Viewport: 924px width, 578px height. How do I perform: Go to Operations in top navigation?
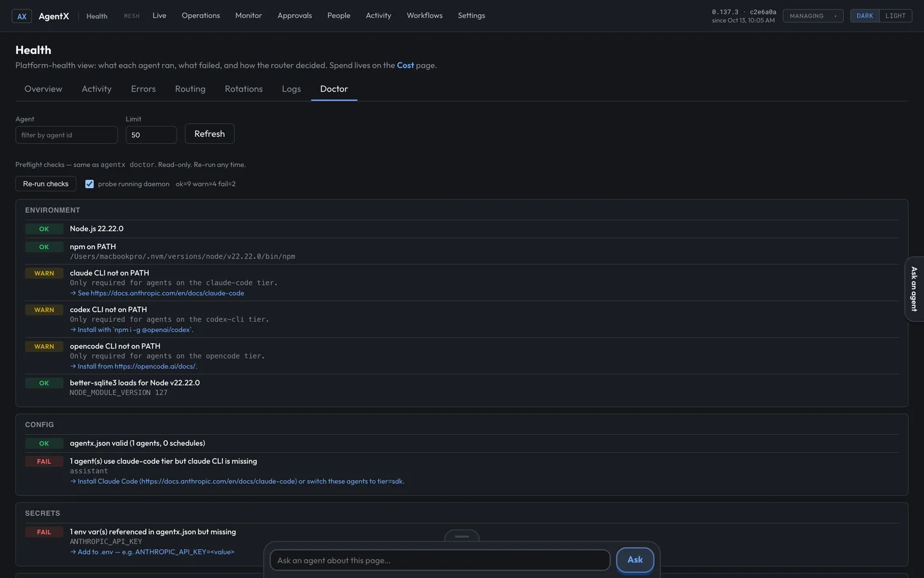[201, 15]
